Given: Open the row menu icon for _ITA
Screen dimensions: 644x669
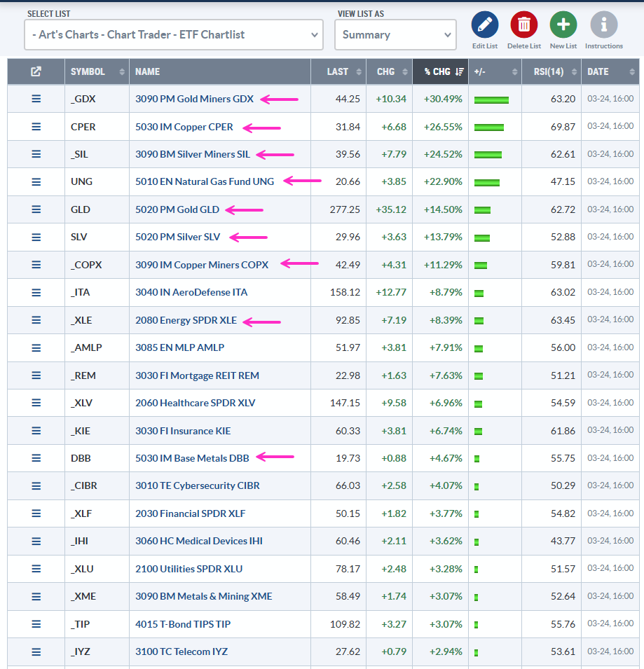Looking at the screenshot, I should pos(36,293).
